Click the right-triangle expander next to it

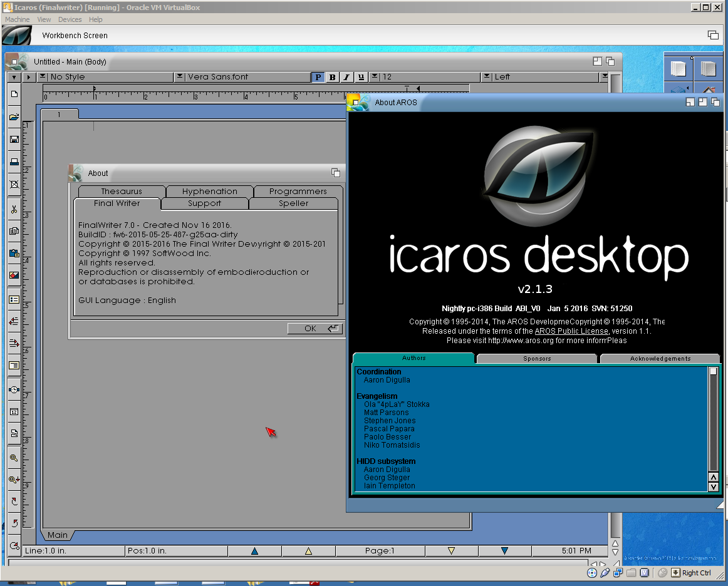pos(29,77)
